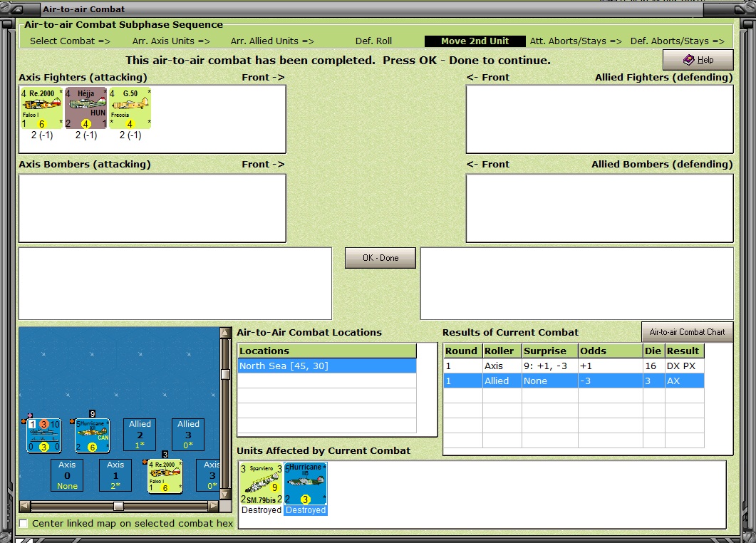Click inside the Allied Fighters defending box
The height and width of the screenshot is (543, 756).
600,119
